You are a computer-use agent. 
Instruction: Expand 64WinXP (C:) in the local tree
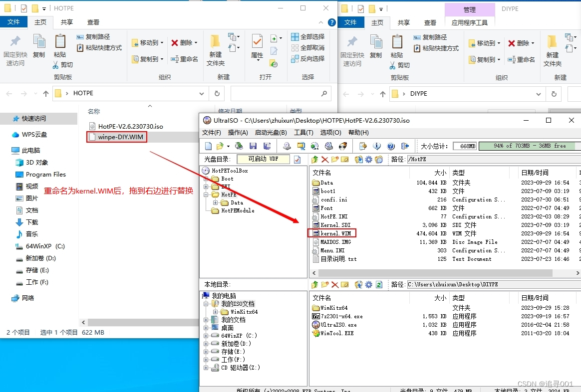(x=206, y=336)
